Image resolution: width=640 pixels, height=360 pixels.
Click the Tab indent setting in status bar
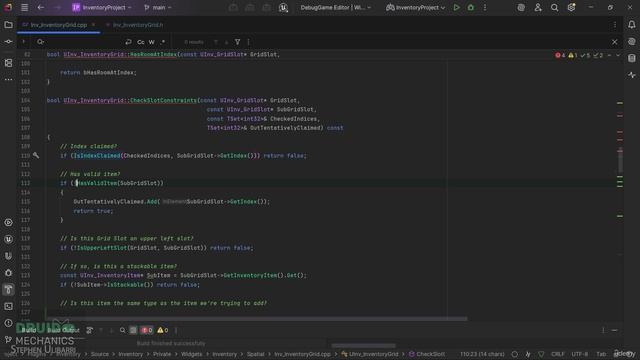click(601, 354)
